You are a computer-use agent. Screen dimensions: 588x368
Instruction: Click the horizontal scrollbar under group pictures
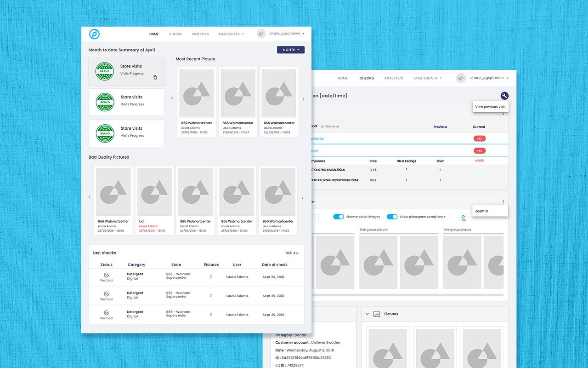click(x=408, y=295)
